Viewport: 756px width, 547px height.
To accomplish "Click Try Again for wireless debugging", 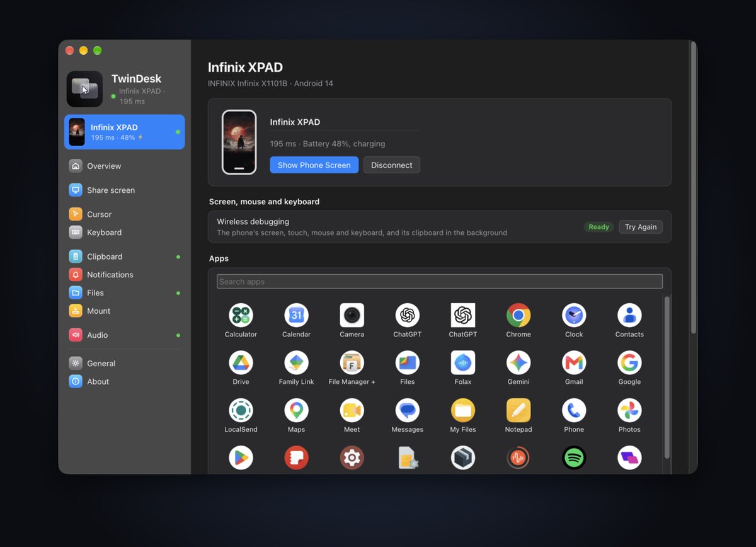I will point(641,227).
